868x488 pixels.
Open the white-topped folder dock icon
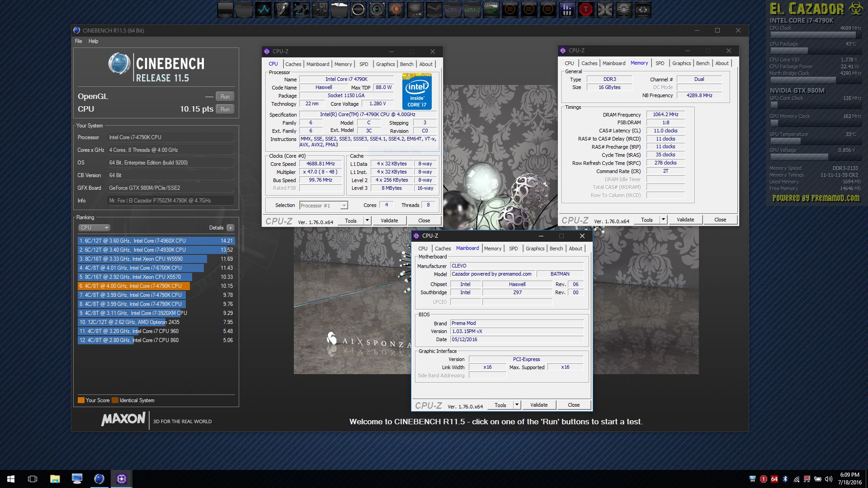[x=339, y=9]
